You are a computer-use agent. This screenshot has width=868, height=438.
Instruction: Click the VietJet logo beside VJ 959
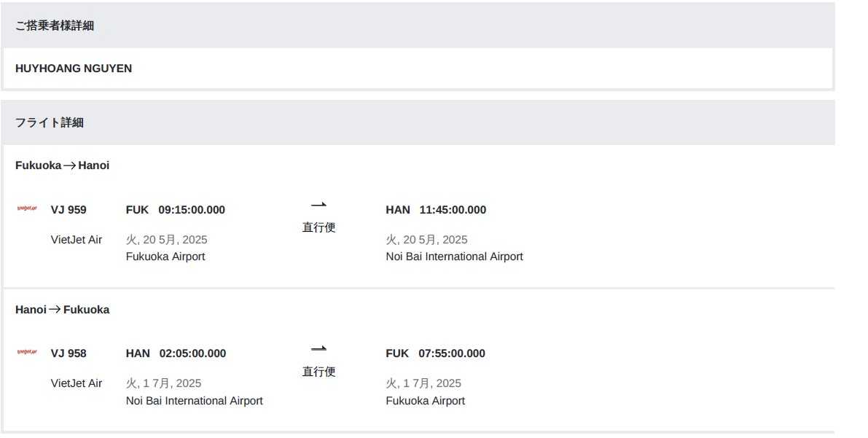pyautogui.click(x=27, y=209)
